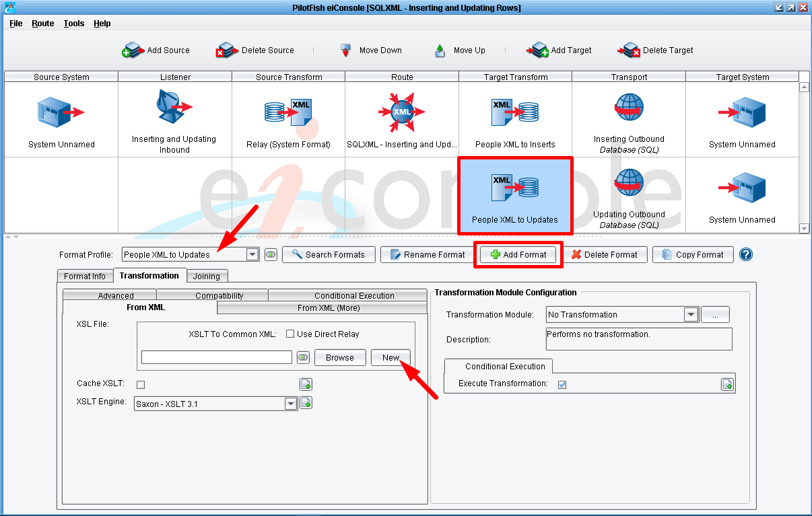Screen dimensions: 812x516
Task: Click green icon beside the XSL file field
Action: coord(303,357)
